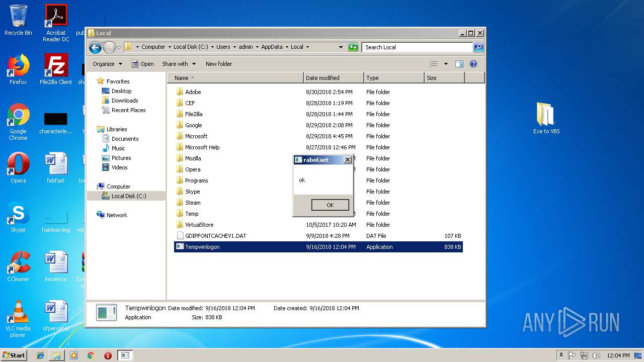Open the recent locations dropdown arrow

tap(119, 47)
